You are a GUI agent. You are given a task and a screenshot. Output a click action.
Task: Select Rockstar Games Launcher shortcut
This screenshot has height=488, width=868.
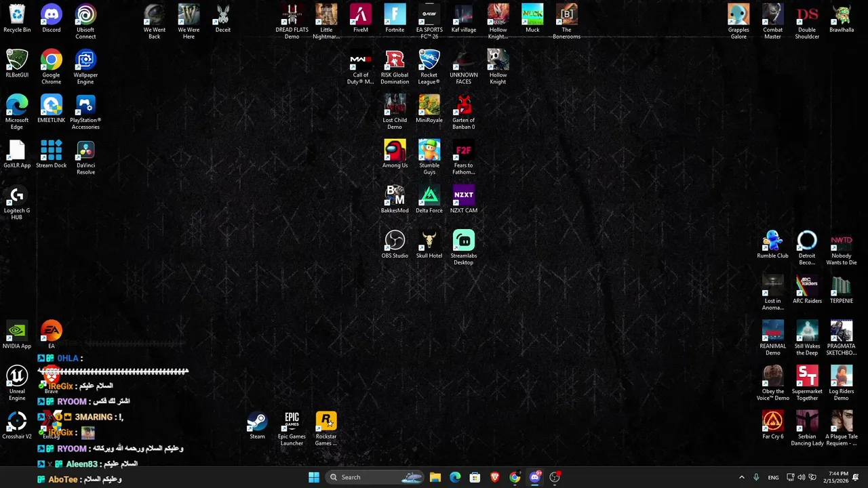326,429
